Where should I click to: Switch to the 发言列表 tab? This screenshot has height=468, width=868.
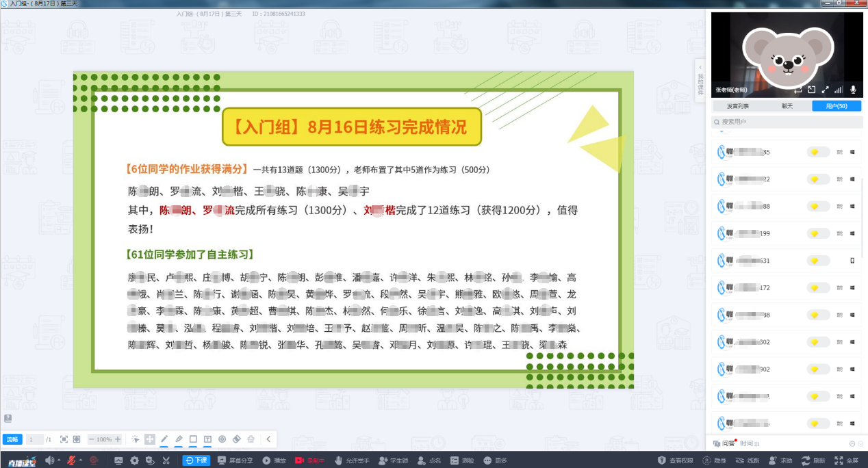pos(737,106)
